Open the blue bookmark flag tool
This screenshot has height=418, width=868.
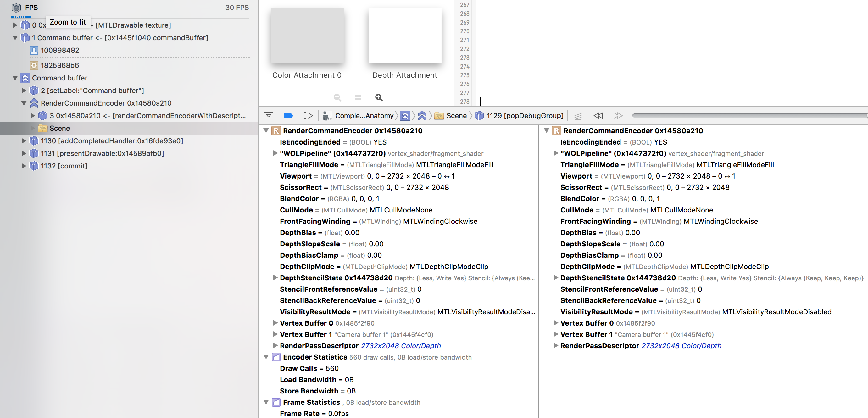(288, 116)
